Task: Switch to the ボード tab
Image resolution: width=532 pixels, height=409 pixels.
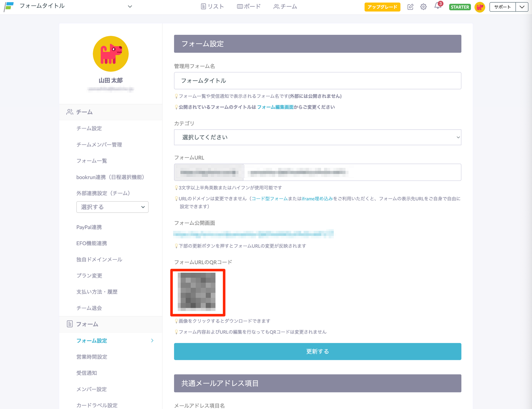Action: click(249, 6)
